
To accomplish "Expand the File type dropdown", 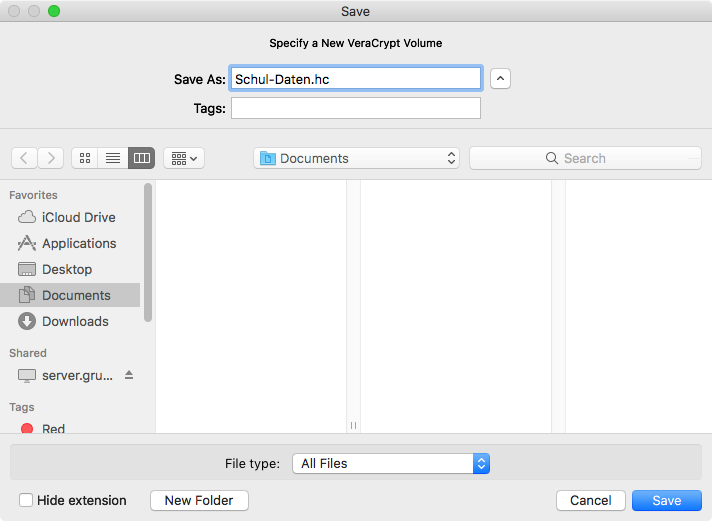I will click(391, 463).
